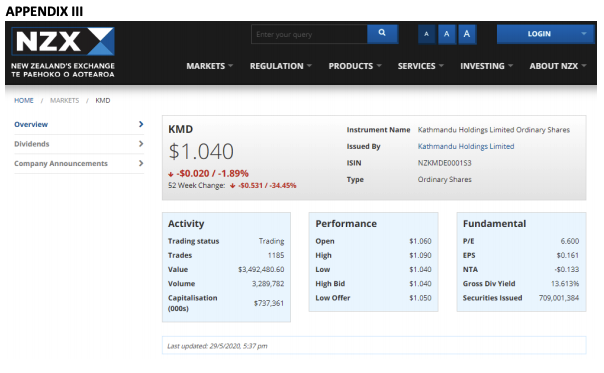This screenshot has width=604, height=373.
Task: Open the SERVICES menu
Action: tap(421, 66)
